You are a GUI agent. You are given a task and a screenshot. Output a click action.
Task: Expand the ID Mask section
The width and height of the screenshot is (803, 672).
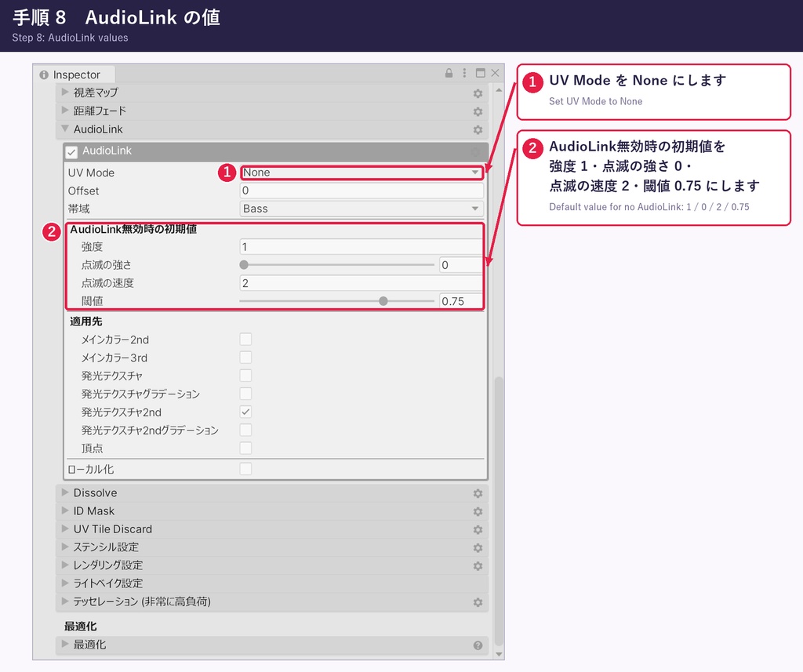65,510
